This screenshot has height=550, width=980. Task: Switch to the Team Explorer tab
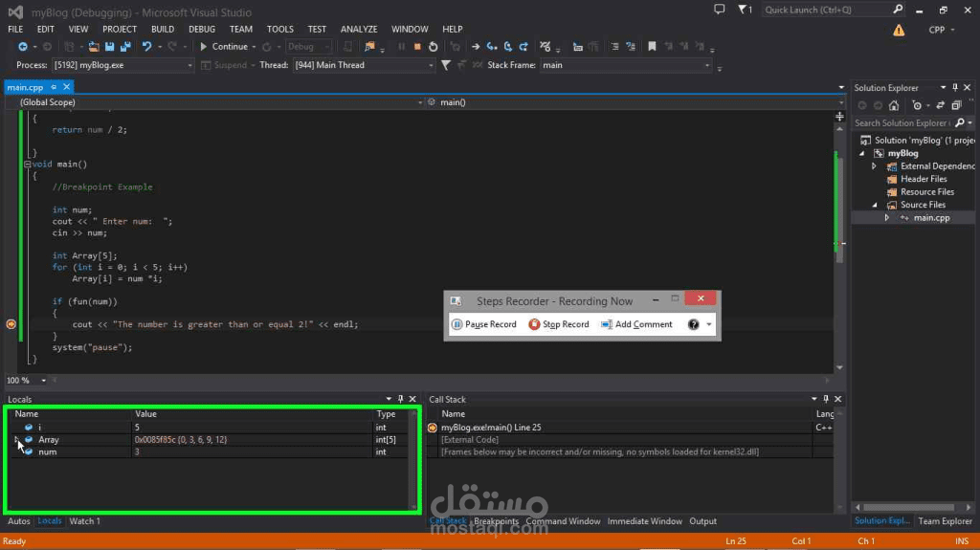(x=945, y=520)
